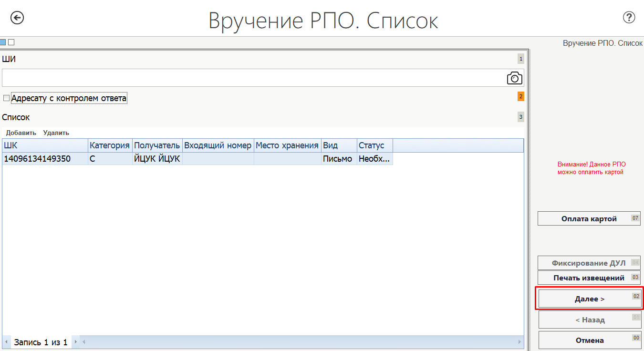Screen dimensions: 644x351
Task: Click the 'Список' section label
Action: coord(16,117)
